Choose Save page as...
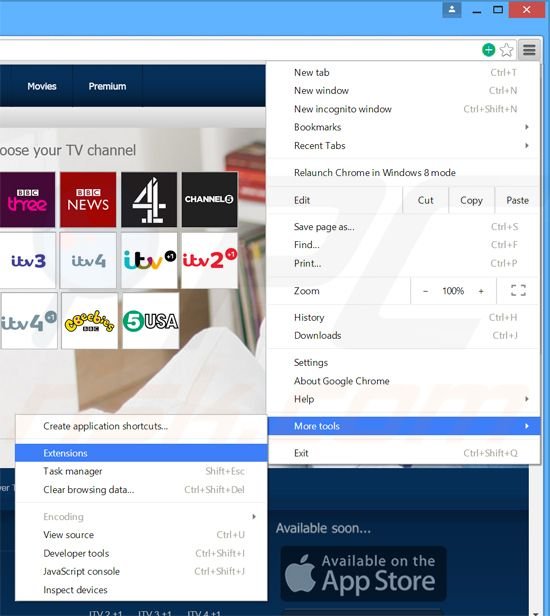The width and height of the screenshot is (550, 616). point(405,227)
